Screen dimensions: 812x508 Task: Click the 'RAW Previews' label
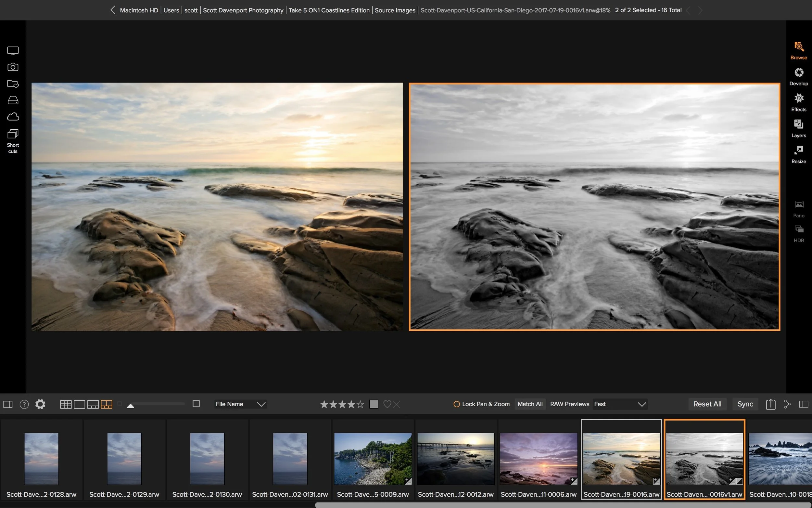570,404
